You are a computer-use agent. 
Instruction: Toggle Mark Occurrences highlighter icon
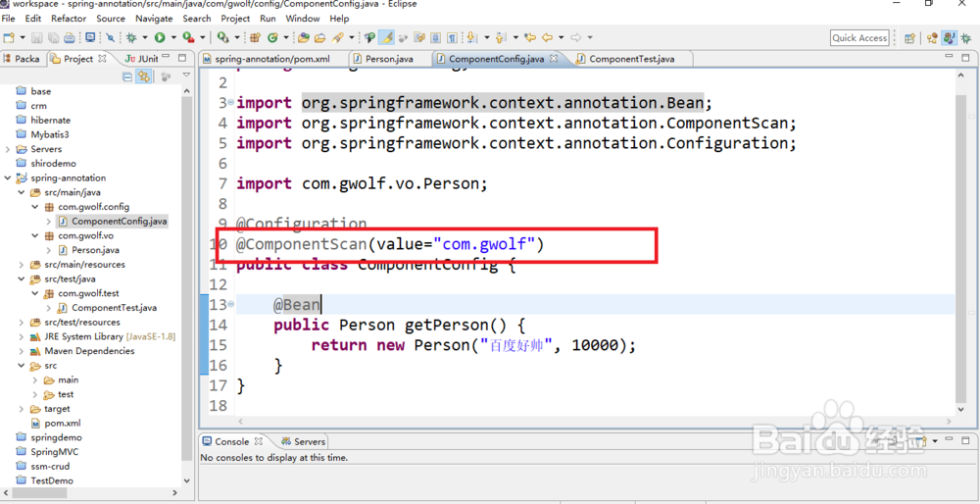pyautogui.click(x=386, y=37)
